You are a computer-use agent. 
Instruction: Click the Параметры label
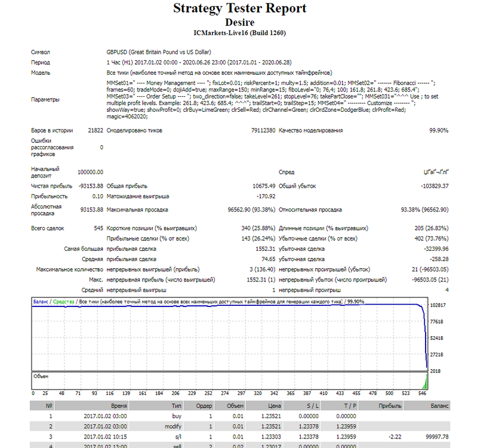pos(45,99)
